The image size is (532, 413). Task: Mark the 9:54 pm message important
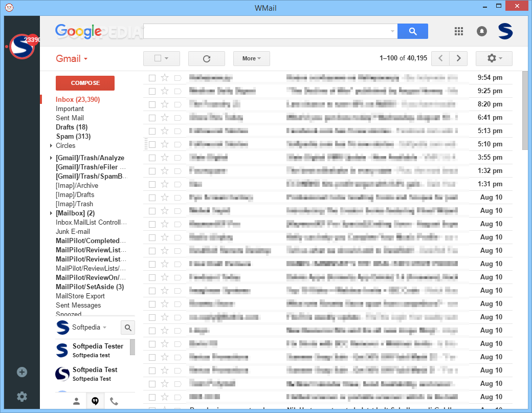click(178, 78)
